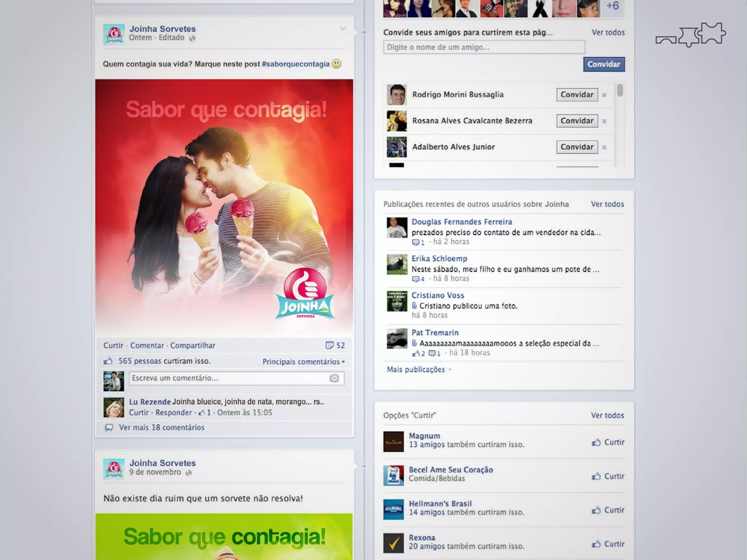Open Joinha Sorvetes profile picture on first post
The height and width of the screenshot is (560, 747).
113,34
